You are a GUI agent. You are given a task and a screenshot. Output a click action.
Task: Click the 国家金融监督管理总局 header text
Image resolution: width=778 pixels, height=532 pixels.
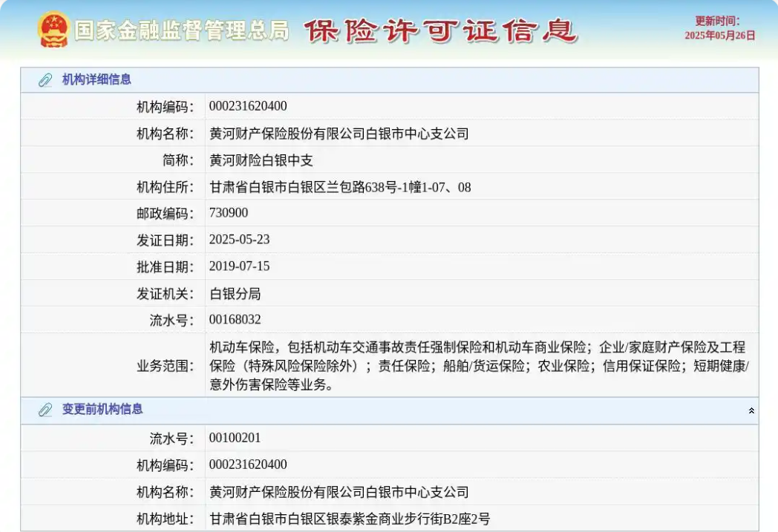click(181, 30)
